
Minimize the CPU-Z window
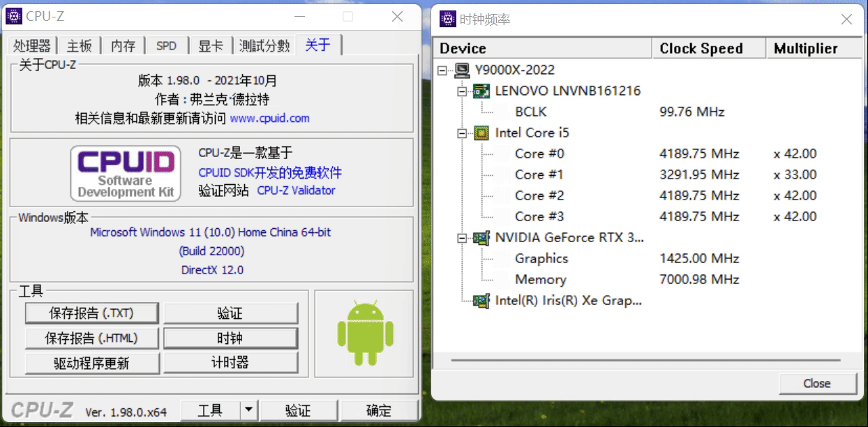tap(299, 16)
